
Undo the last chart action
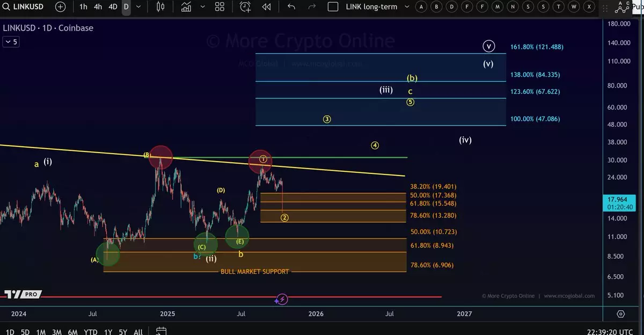point(291,7)
